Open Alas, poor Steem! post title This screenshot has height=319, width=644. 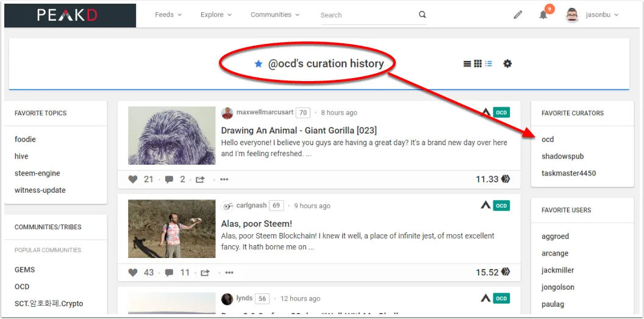pyautogui.click(x=256, y=224)
